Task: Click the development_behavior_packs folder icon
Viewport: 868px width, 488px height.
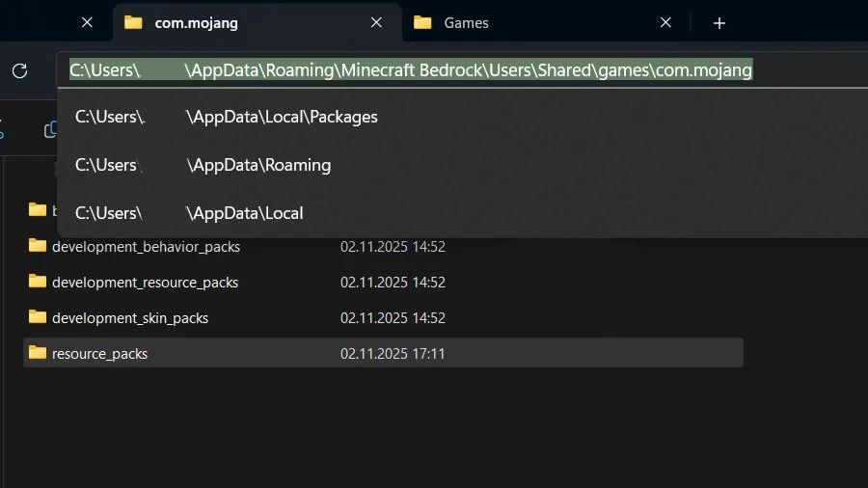Action: coord(38,246)
